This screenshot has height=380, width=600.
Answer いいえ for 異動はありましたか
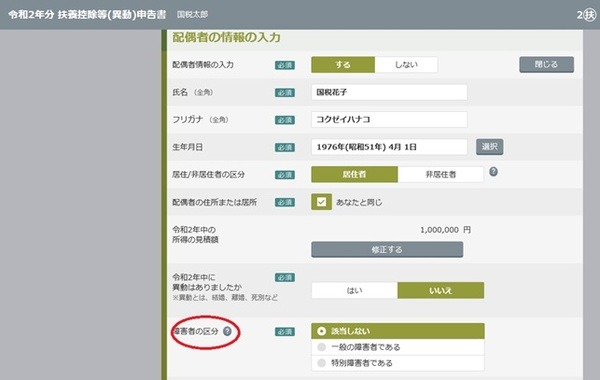pyautogui.click(x=441, y=290)
